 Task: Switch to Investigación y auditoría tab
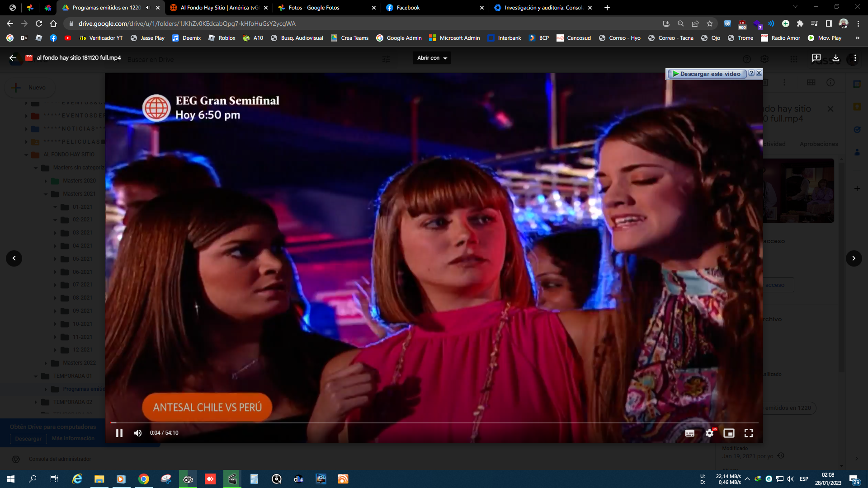point(543,8)
